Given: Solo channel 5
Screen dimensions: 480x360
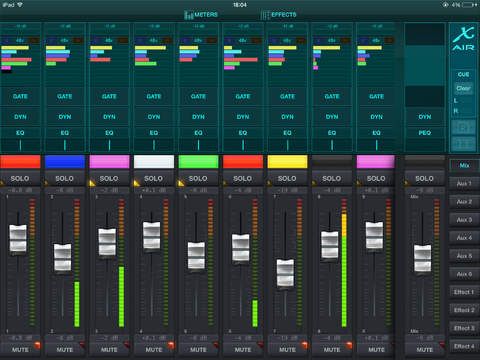Looking at the screenshot, I should 198,179.
